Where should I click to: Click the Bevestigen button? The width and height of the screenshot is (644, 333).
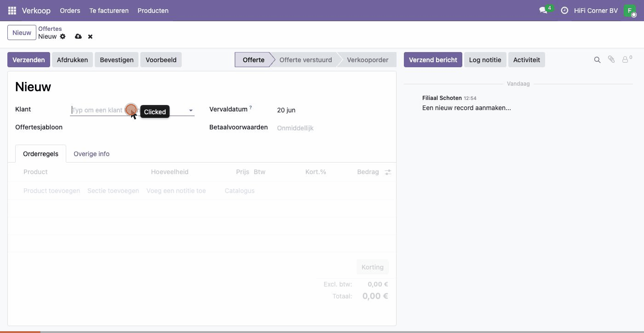(117, 60)
